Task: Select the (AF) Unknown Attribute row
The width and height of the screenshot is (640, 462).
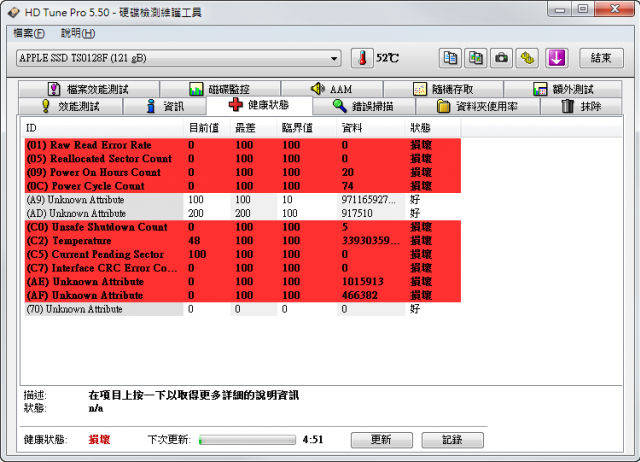Action: (x=242, y=295)
